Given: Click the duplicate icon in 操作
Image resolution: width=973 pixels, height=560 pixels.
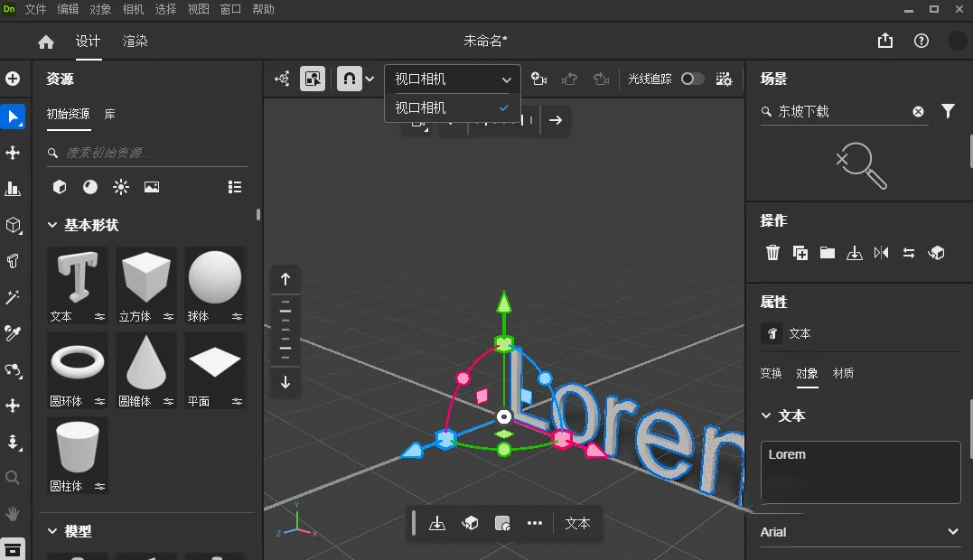Looking at the screenshot, I should (800, 252).
